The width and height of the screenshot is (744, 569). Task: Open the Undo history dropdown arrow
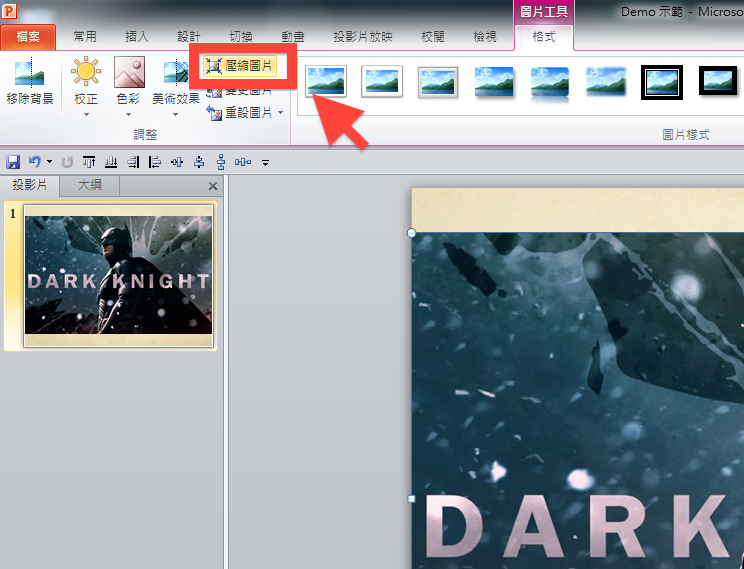click(49, 162)
